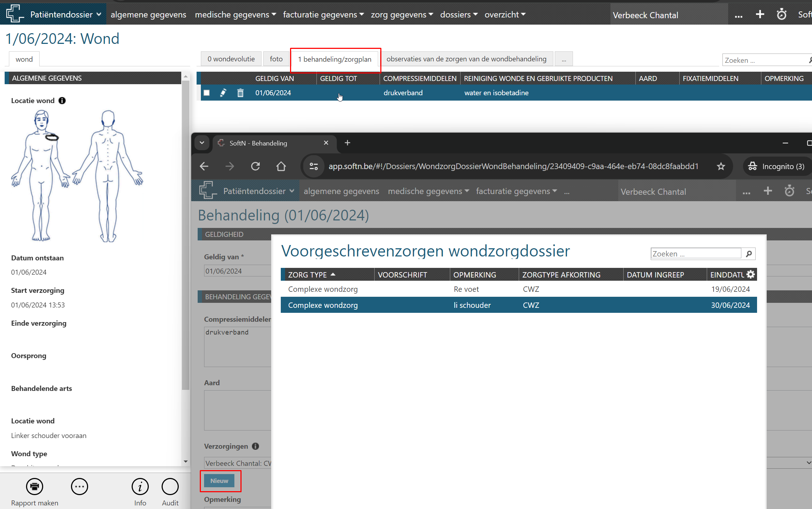Screen dimensions: 812x509
Task: Click the Zoeken field in Voorgeschrevenzorgen dialog
Action: [x=696, y=254]
